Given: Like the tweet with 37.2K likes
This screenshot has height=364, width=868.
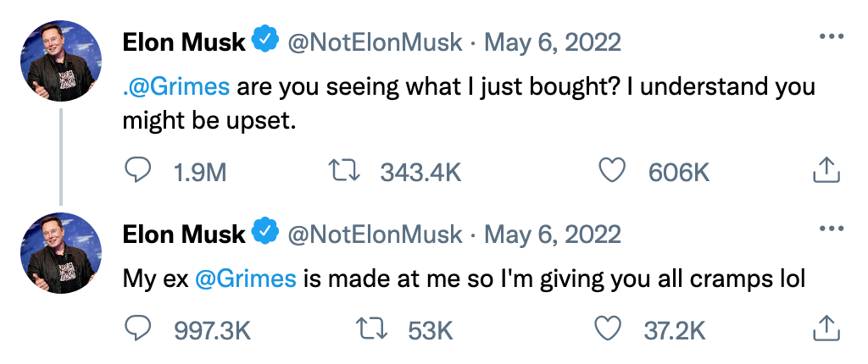Looking at the screenshot, I should pos(607,330).
